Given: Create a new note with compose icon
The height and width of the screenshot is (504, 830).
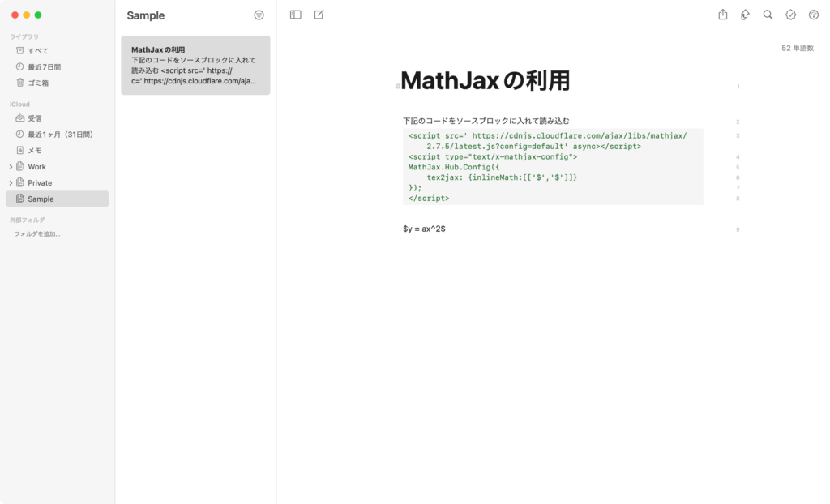Looking at the screenshot, I should (319, 15).
